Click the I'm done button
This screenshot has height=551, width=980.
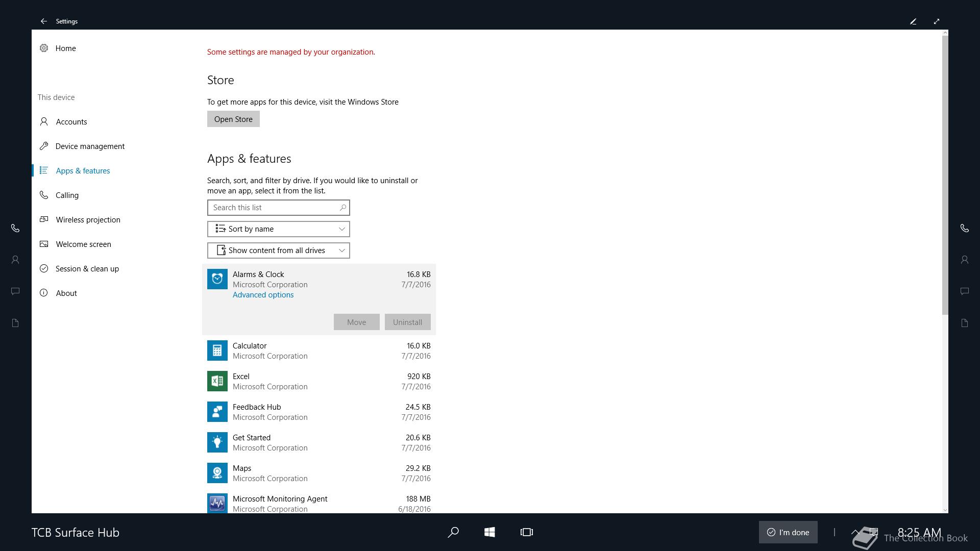point(788,532)
